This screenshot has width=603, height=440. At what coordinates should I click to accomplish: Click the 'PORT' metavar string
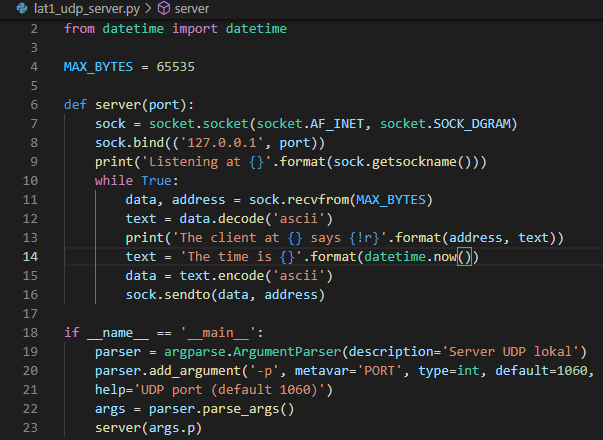click(x=379, y=371)
